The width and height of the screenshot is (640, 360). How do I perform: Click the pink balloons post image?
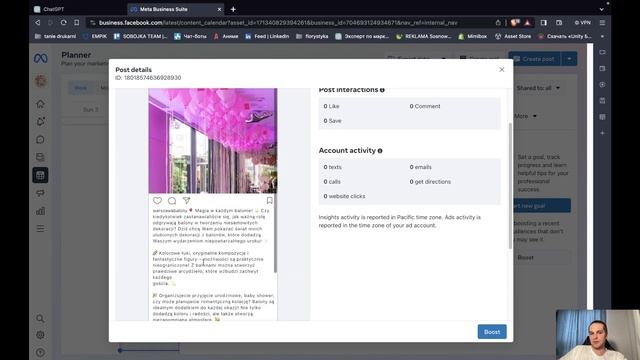(x=213, y=141)
